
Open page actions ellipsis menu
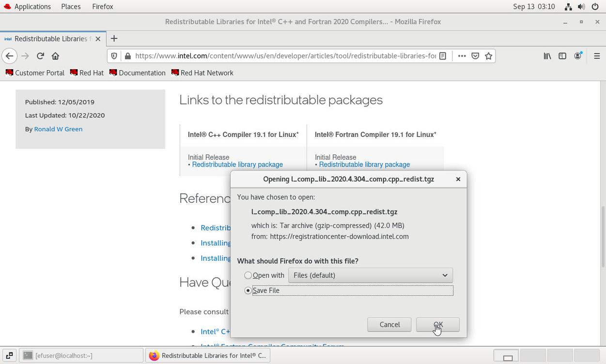coord(462,56)
